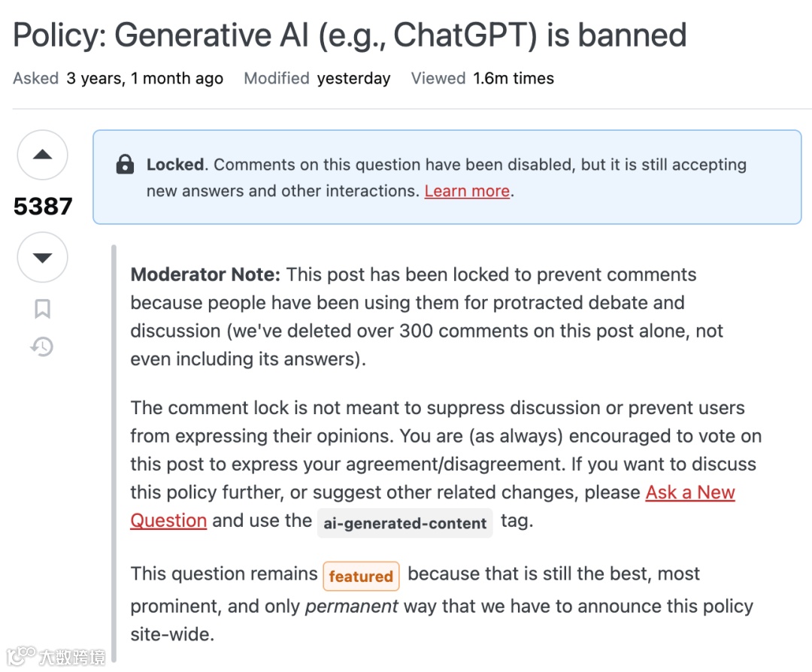This screenshot has height=672, width=812.
Task: Show the post activity history icon
Action: point(42,347)
